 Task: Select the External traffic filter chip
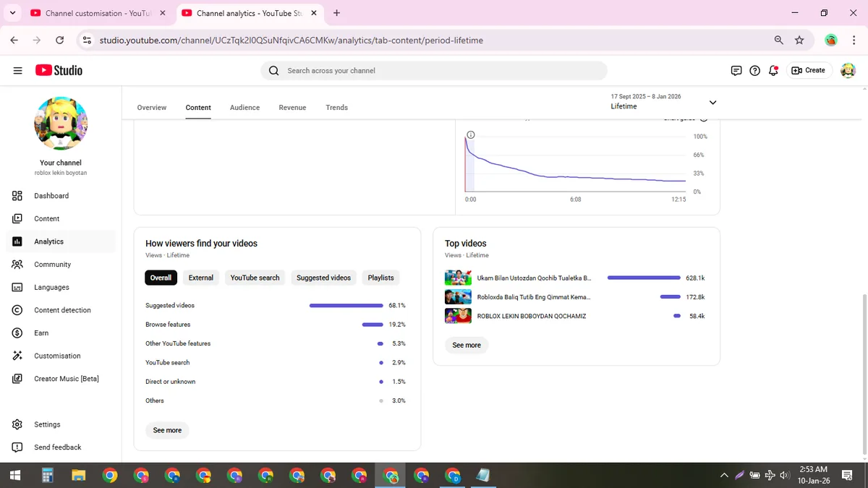click(201, 278)
